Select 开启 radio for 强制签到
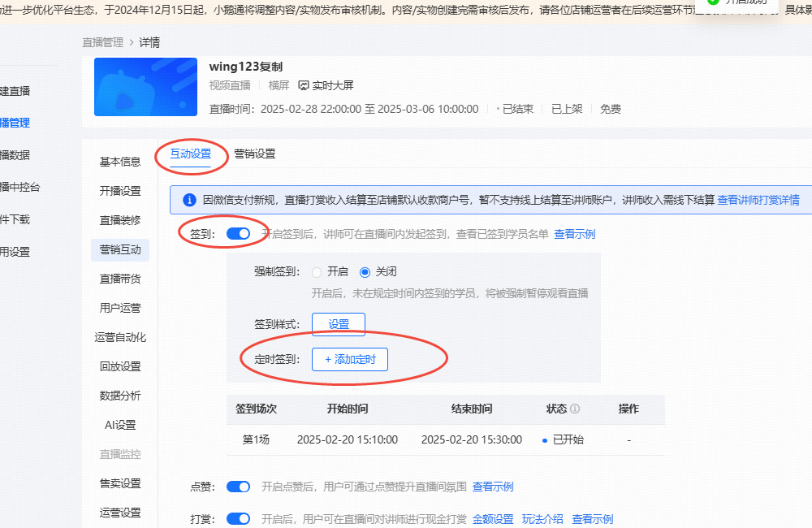812x528 pixels. 317,272
